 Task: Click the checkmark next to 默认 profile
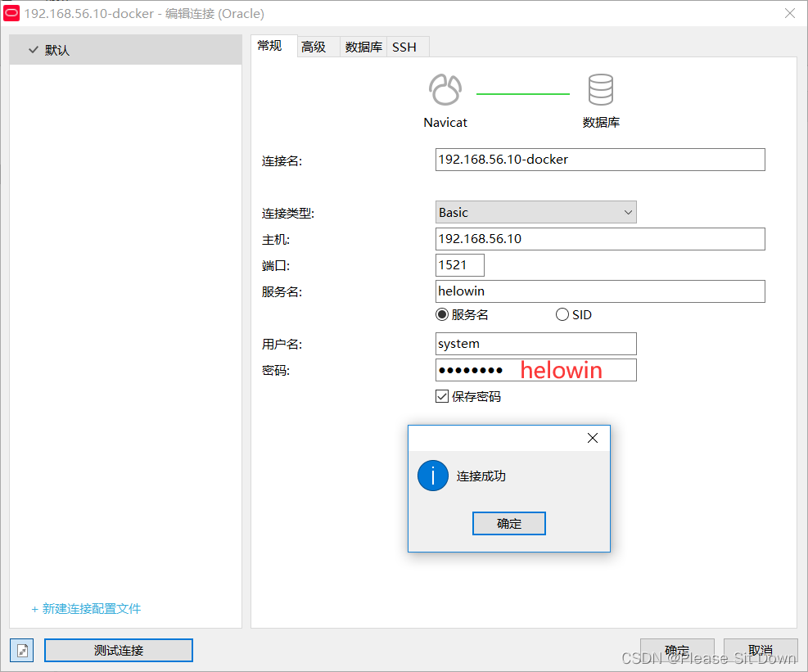pos(30,49)
